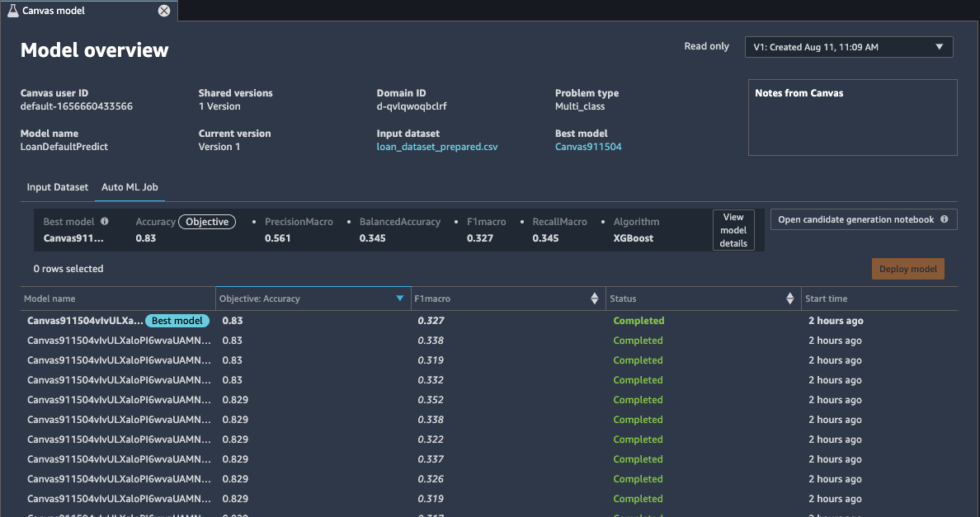Click info icon next to Best model
Viewport: 980px width, 517px height.
pyautogui.click(x=105, y=222)
